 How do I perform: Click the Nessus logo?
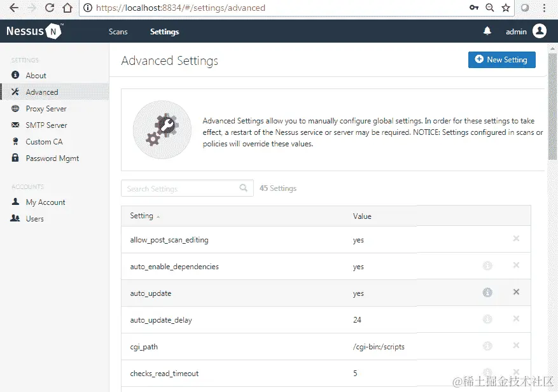click(x=34, y=31)
